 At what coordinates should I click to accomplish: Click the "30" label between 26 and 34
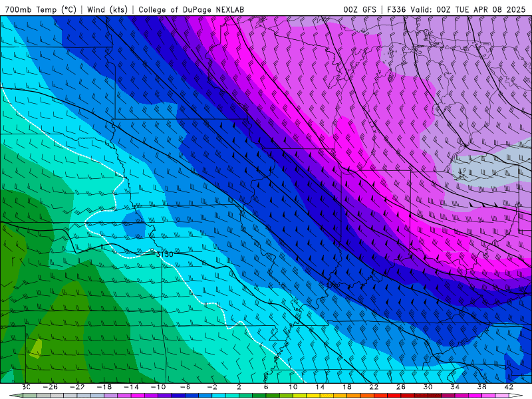(x=428, y=387)
